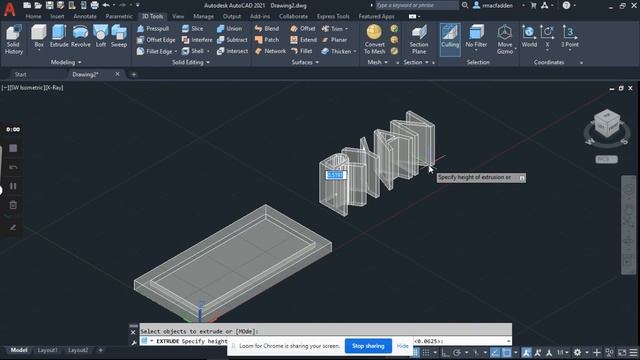Choose the Loft tool
Image resolution: width=640 pixels, height=360 pixels.
[x=101, y=36]
